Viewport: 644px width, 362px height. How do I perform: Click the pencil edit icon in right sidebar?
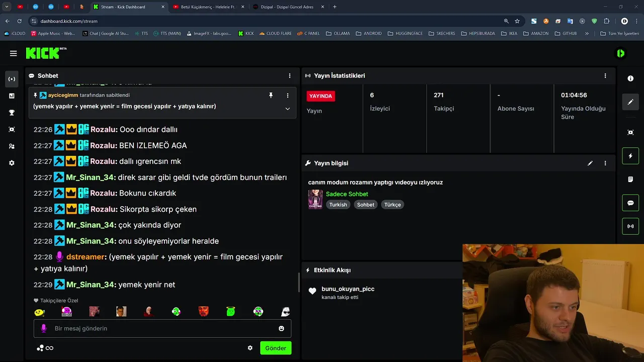[x=630, y=102]
